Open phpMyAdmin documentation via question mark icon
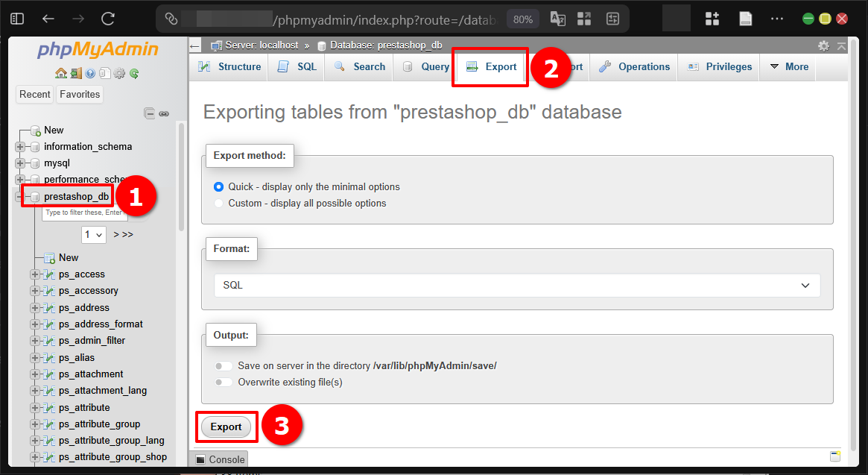 click(89, 73)
